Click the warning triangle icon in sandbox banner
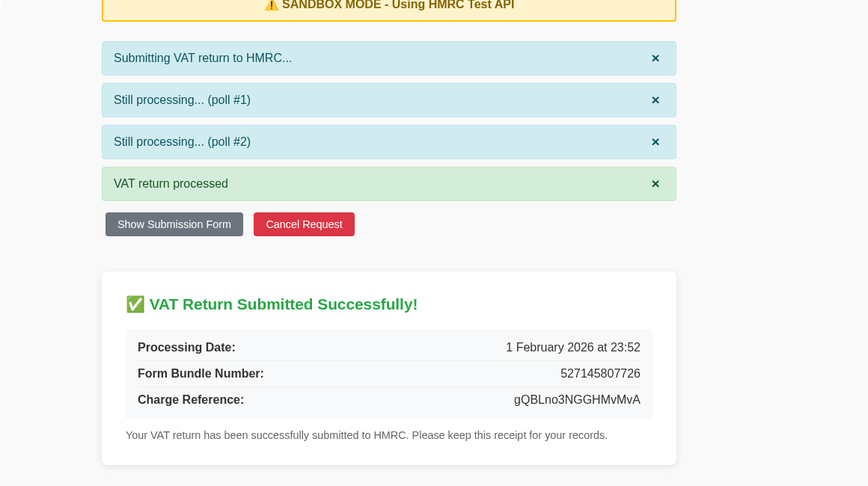 point(272,5)
